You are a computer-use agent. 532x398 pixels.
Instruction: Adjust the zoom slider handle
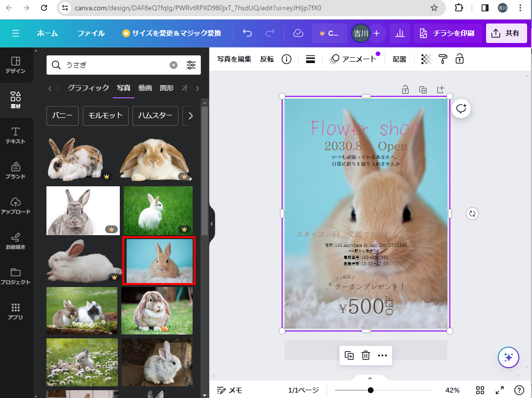tap(371, 390)
